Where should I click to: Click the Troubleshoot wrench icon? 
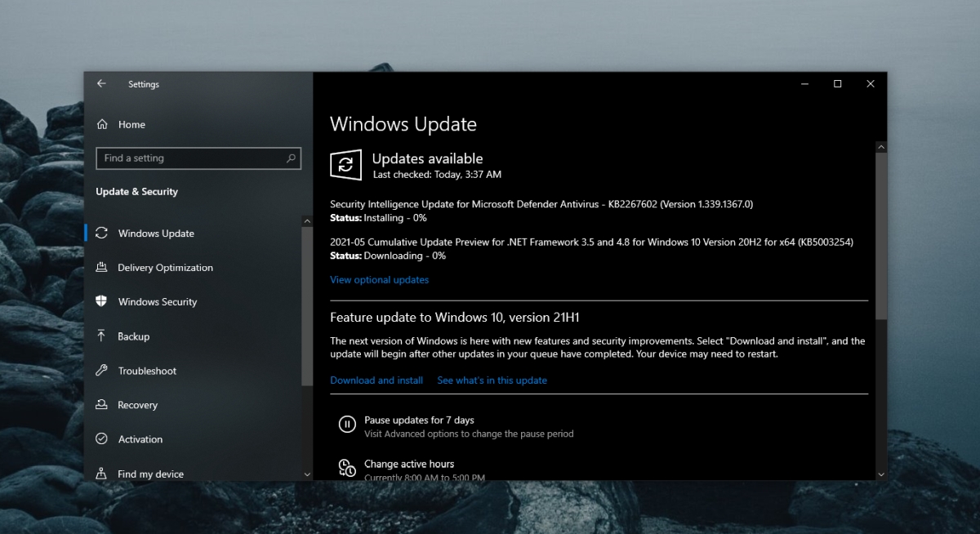[101, 370]
